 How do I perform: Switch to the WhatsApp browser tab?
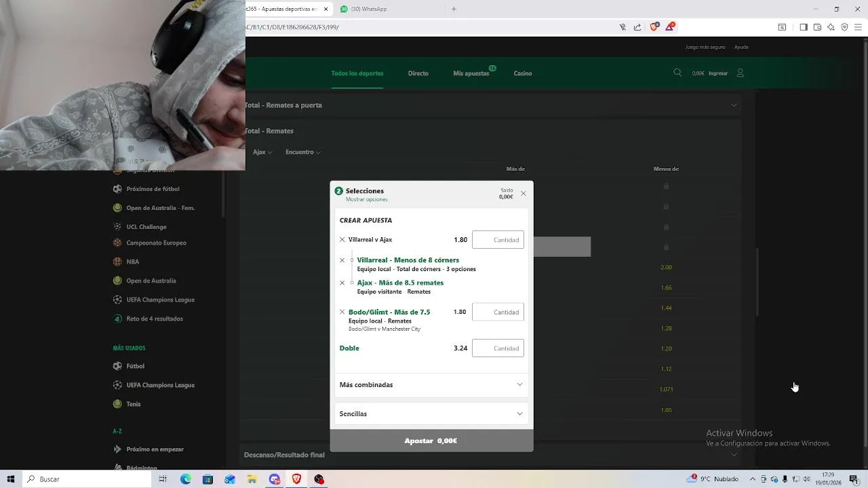(390, 9)
